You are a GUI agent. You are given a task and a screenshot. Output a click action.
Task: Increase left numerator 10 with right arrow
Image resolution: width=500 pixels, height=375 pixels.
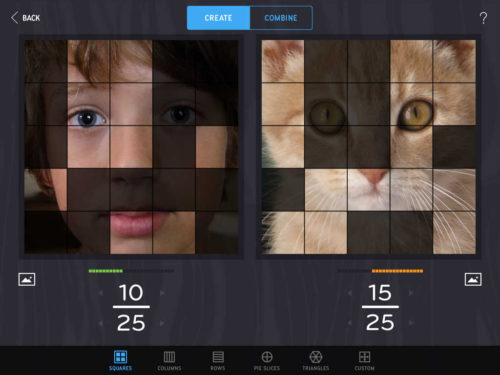(x=162, y=293)
